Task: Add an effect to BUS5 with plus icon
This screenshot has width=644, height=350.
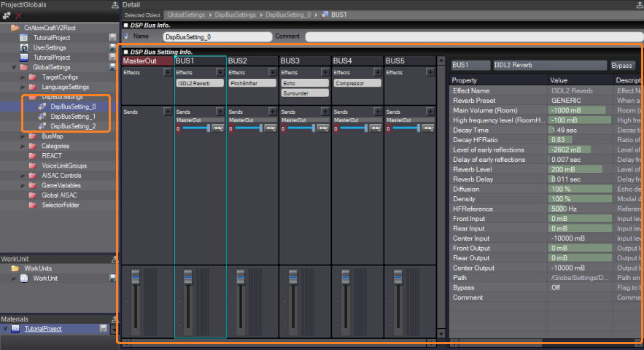Action: [x=430, y=72]
